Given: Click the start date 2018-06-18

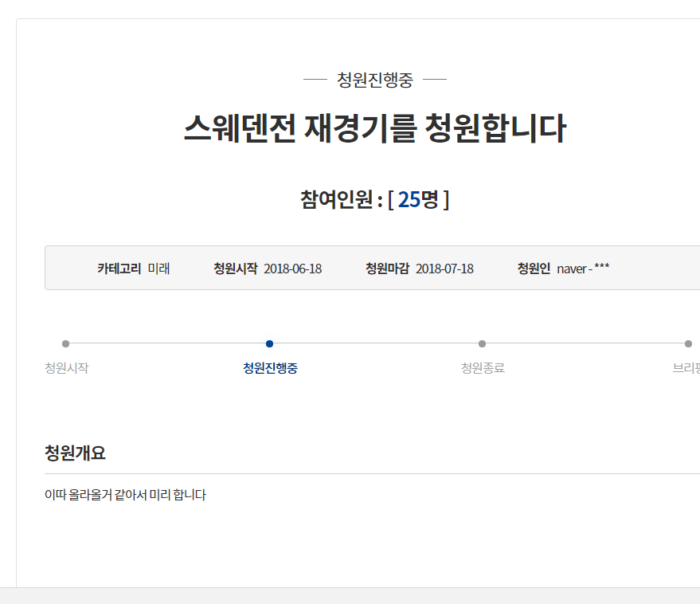Looking at the screenshot, I should coord(292,269).
